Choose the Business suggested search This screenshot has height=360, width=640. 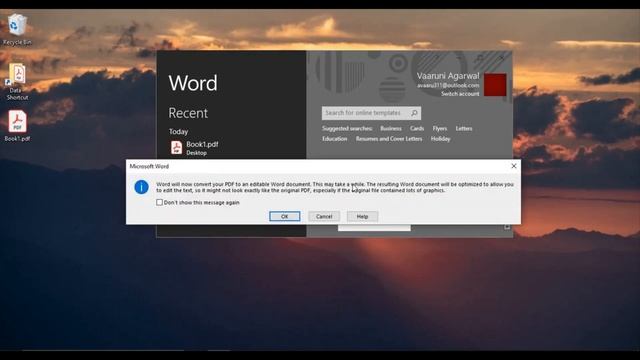point(391,129)
